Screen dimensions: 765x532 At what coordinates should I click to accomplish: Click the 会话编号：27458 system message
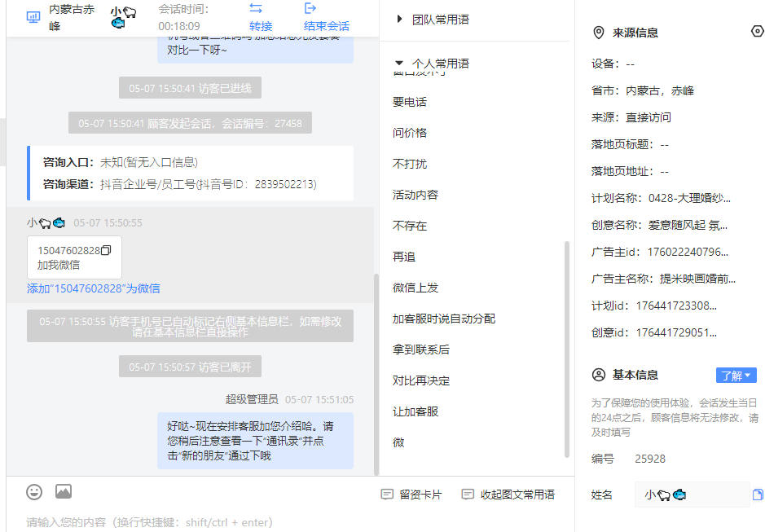(191, 123)
